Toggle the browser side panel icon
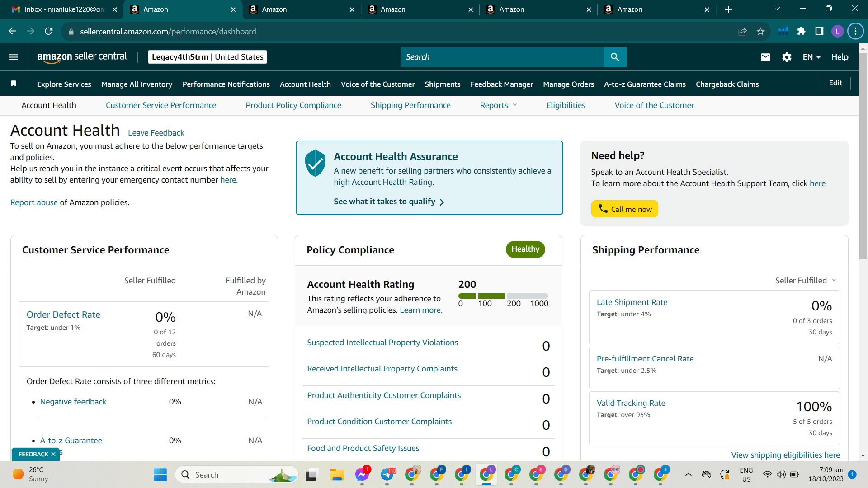Screen dimensions: 868x488 [x=819, y=31]
